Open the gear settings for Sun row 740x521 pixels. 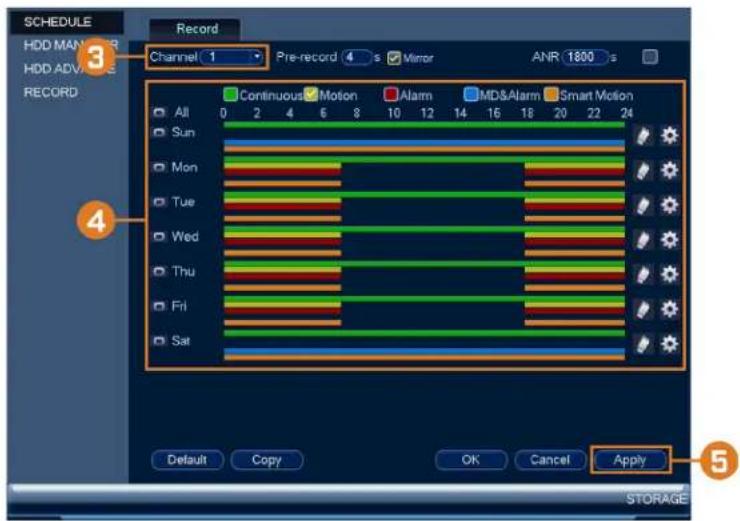pos(669,136)
